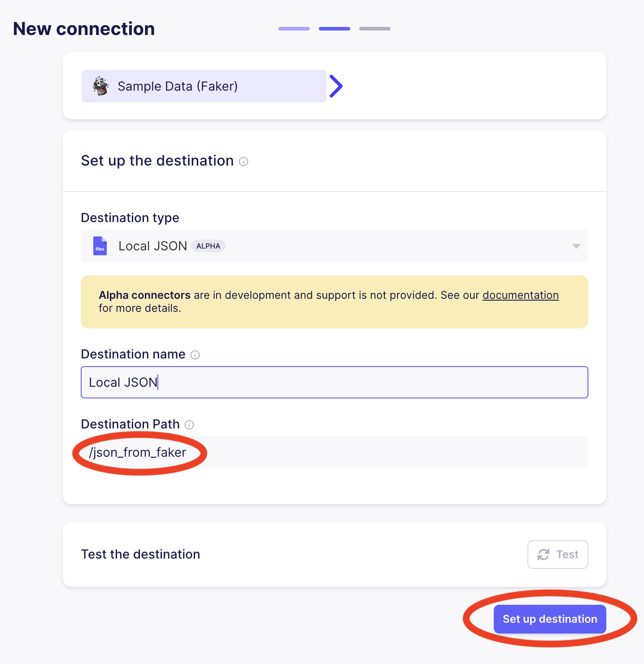
Task: Click the info icon next to Destination name
Action: [x=196, y=355]
